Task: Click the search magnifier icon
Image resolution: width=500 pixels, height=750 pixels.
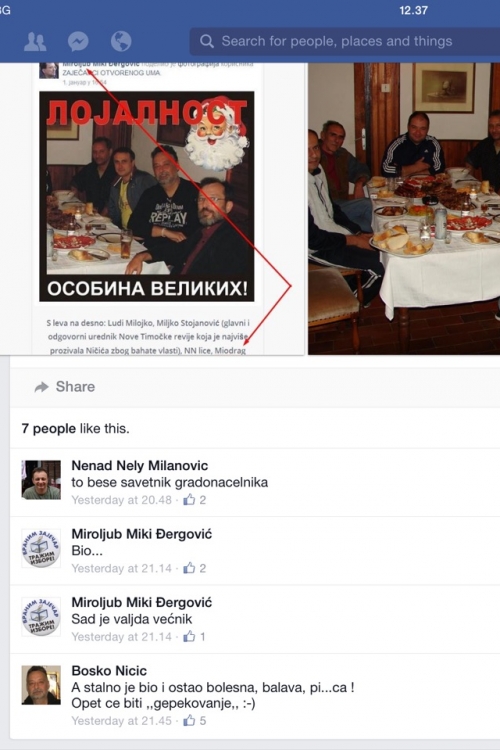Action: (207, 41)
